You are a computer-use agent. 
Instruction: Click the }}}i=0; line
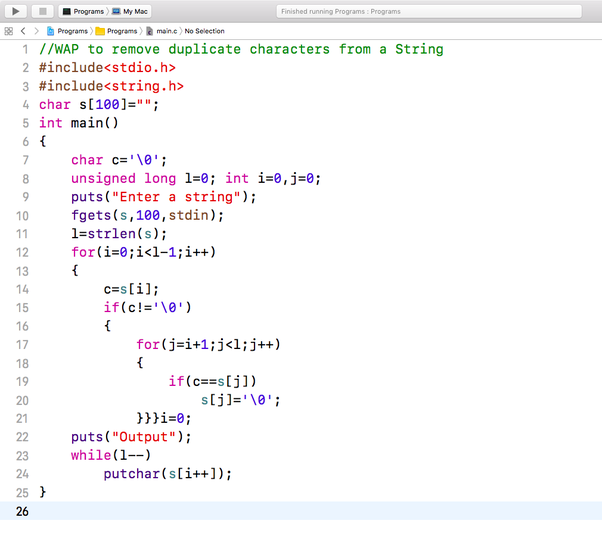pos(164,418)
